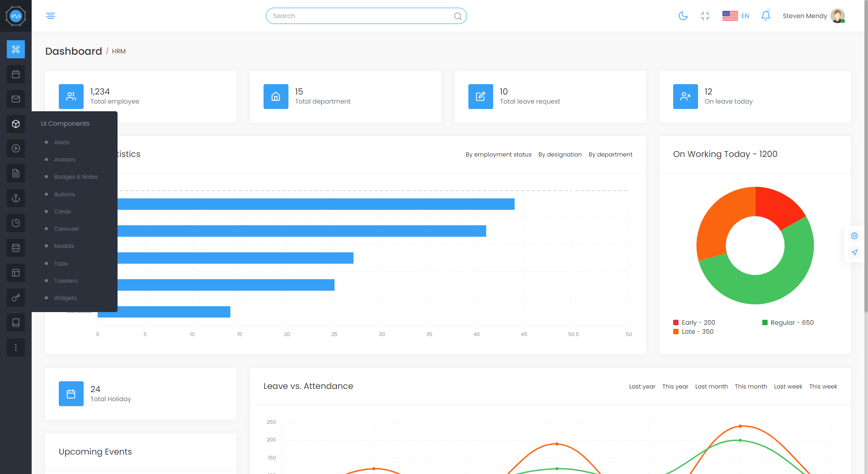Open the pie chart sidebar icon

coord(16,223)
